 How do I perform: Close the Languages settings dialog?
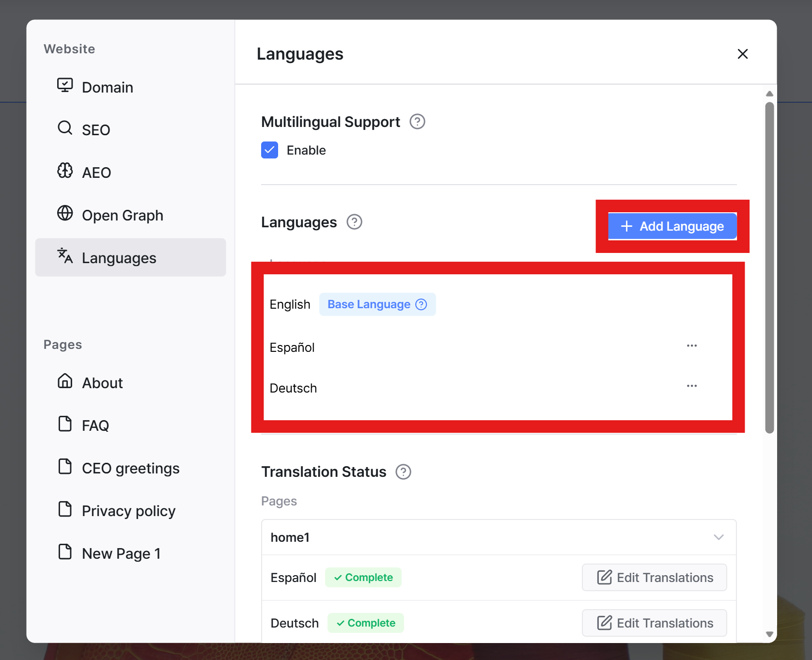pyautogui.click(x=742, y=54)
